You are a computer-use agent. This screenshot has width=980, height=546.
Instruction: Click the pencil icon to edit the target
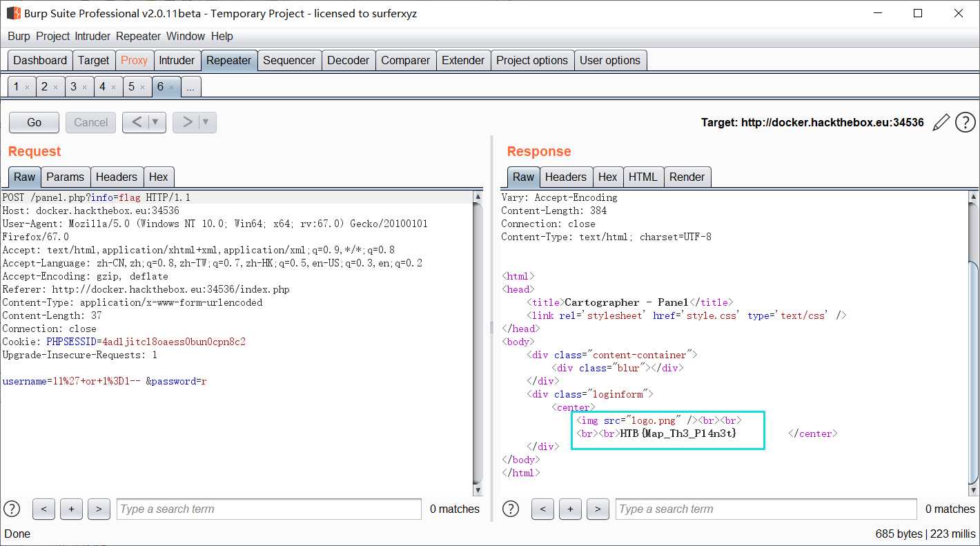tap(941, 122)
